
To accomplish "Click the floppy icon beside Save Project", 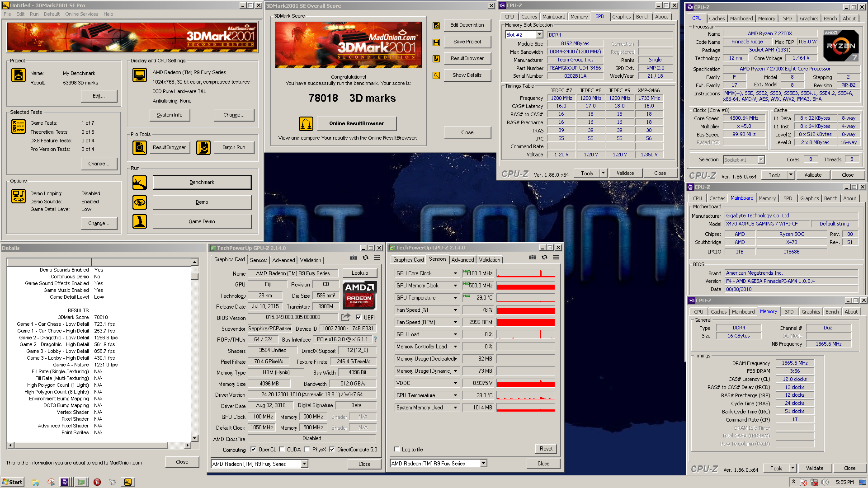I will pos(436,42).
